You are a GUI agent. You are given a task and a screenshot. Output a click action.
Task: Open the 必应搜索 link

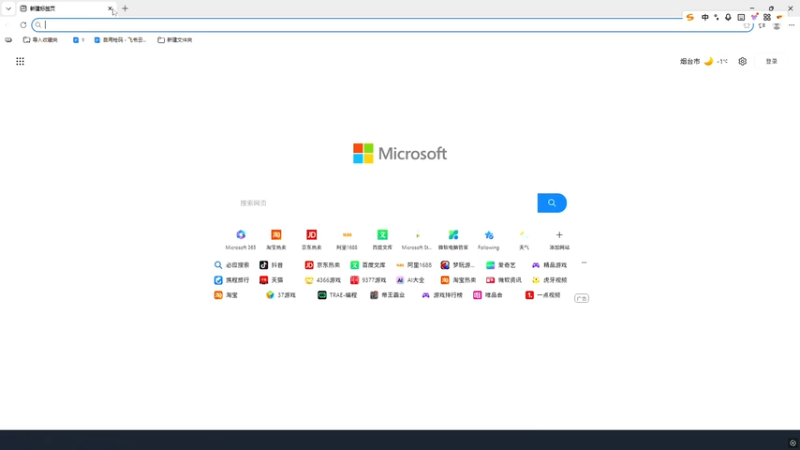(x=232, y=265)
